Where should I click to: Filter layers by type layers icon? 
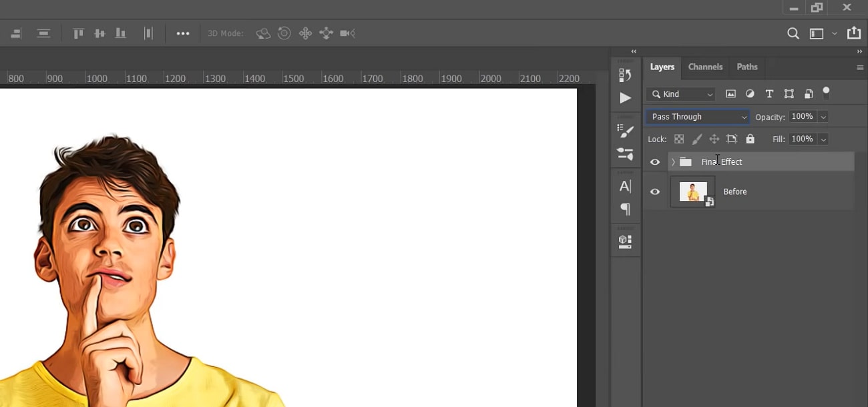[769, 94]
